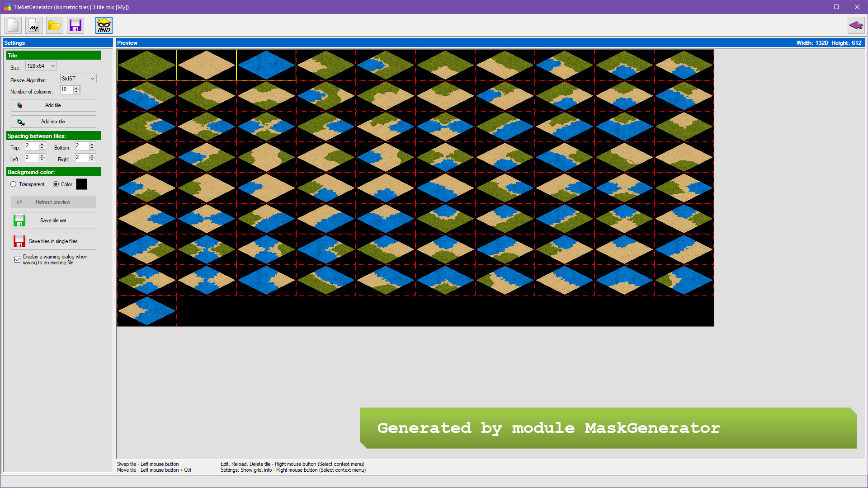
Task: Uncheck the warning dialog when saving checkbox
Action: click(17, 259)
